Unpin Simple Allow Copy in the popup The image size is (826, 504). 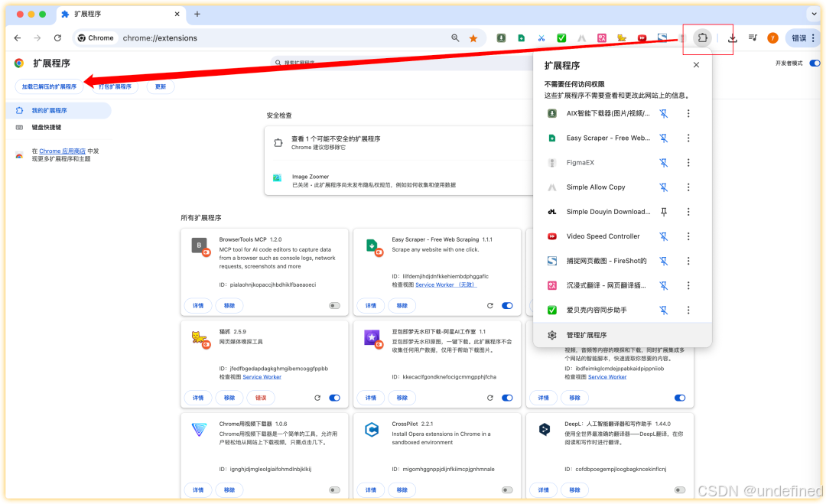pos(664,187)
